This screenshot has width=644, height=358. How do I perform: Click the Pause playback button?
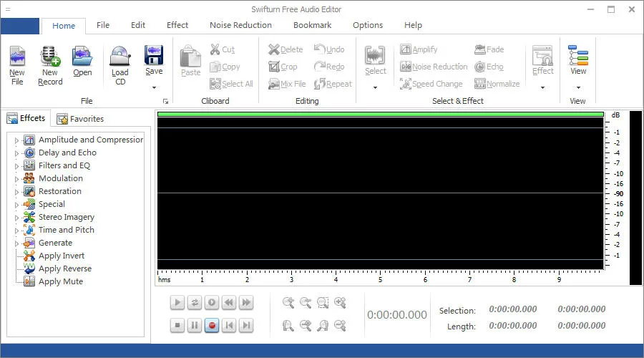[x=195, y=326]
